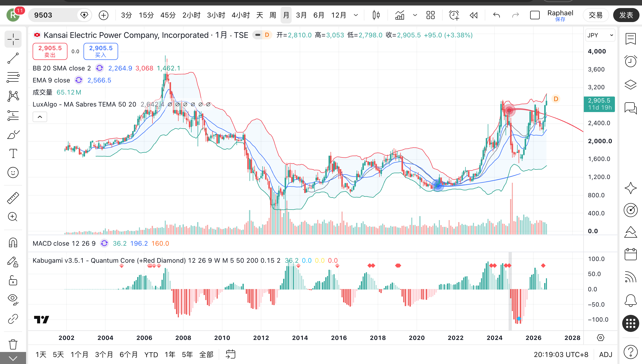Open the forecasting and measurement tools

point(13,116)
